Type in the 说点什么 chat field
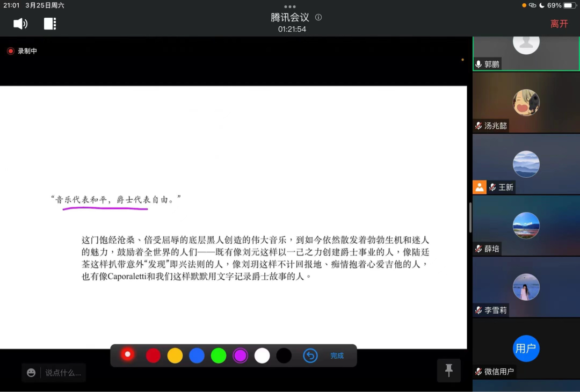 (x=63, y=372)
